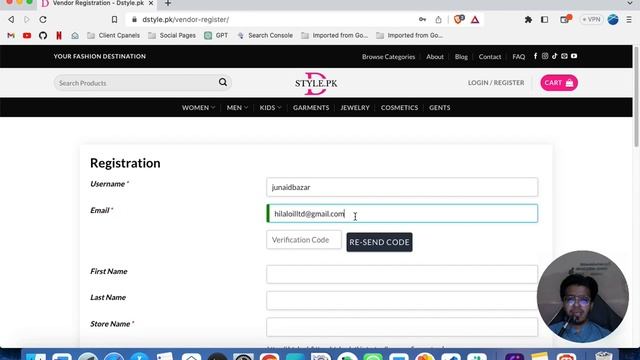The width and height of the screenshot is (640, 360).
Task: Click into the Last Name field
Action: [x=402, y=300]
